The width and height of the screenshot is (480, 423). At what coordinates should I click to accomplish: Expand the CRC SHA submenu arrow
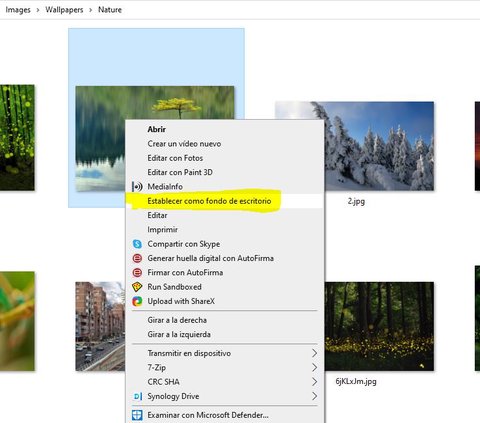point(314,382)
